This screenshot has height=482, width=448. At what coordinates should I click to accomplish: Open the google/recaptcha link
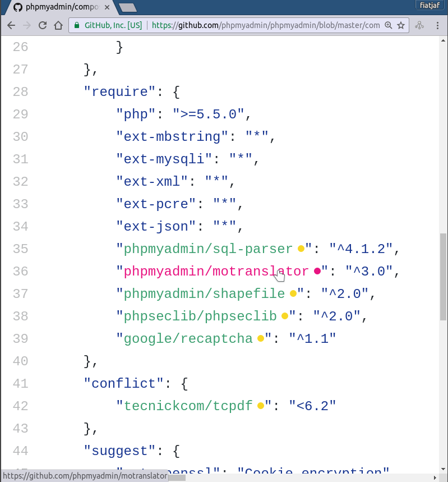(188, 339)
